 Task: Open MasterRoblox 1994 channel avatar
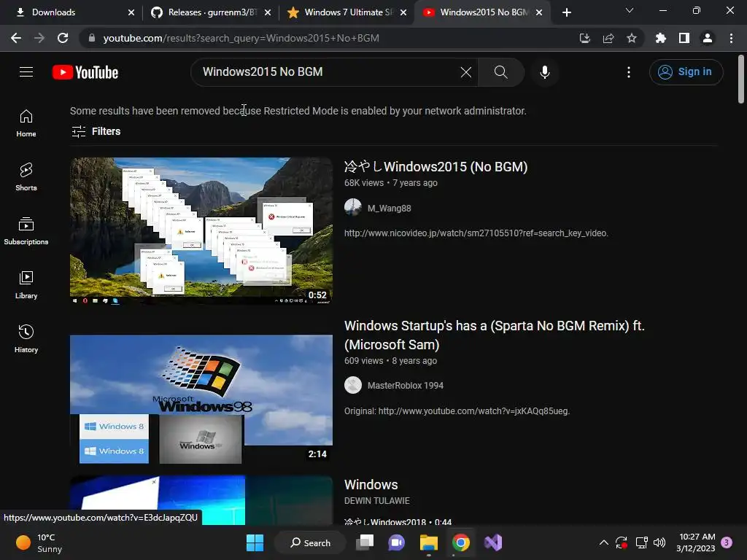[x=353, y=385]
